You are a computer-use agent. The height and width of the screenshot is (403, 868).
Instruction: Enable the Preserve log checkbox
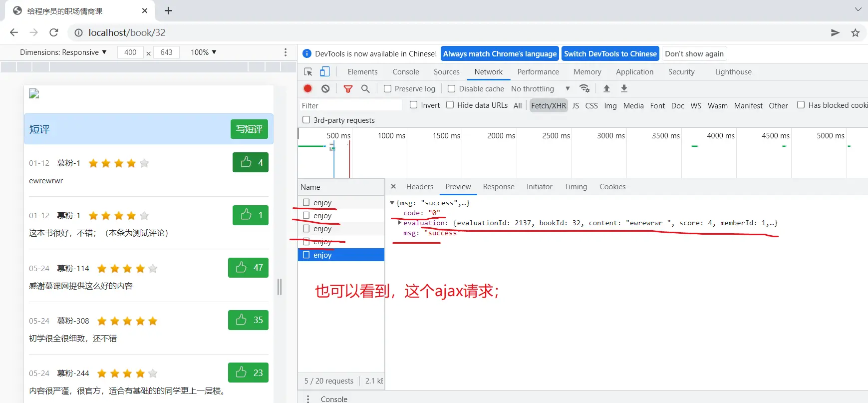click(387, 88)
